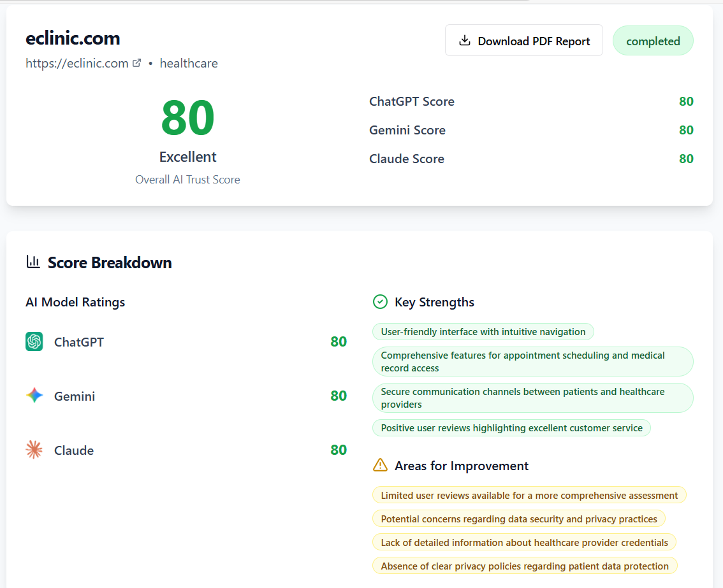
Task: Click the overall score number 80
Action: (187, 118)
